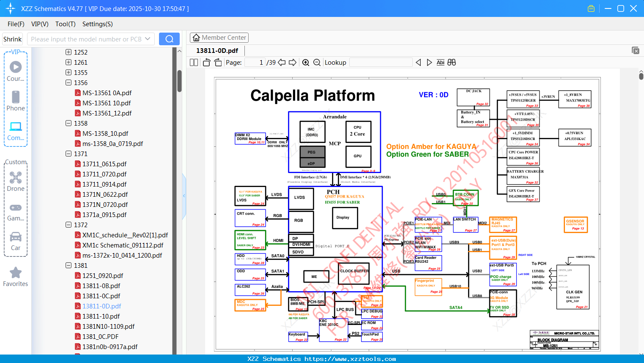
Task: Open the Settings(S) menu
Action: 98,24
